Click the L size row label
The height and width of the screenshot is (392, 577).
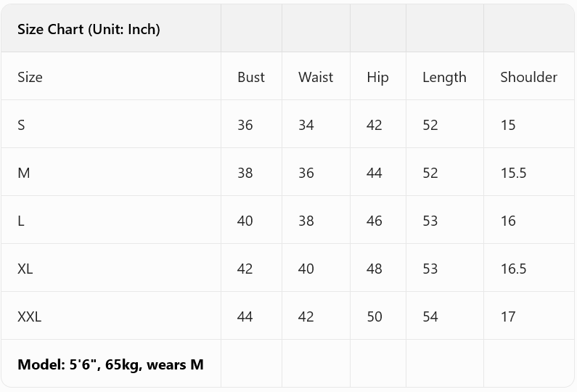point(21,221)
